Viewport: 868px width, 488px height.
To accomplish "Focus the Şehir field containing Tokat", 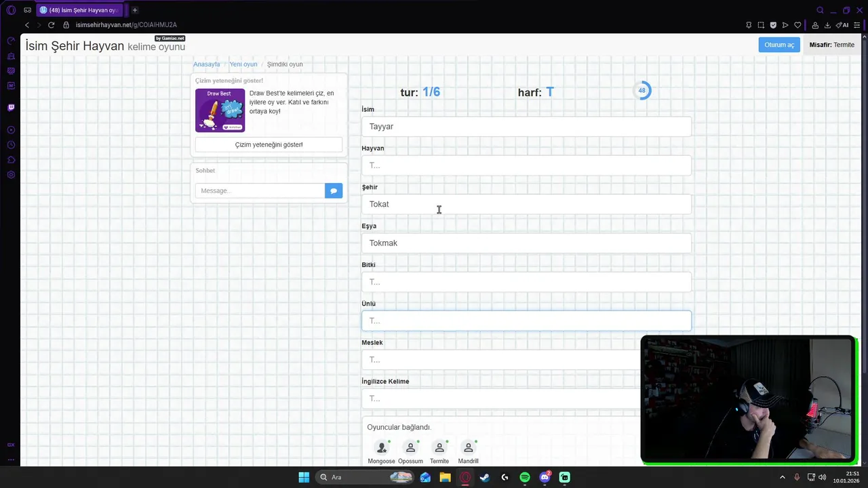I will point(526,204).
